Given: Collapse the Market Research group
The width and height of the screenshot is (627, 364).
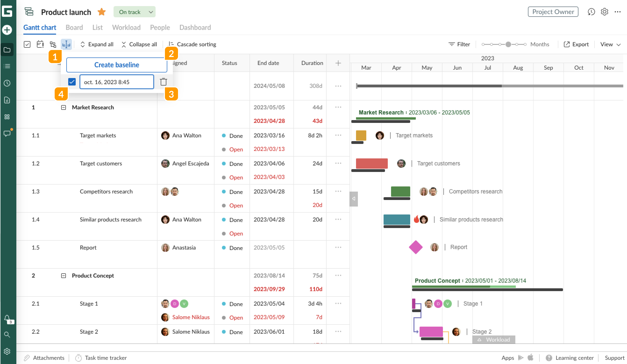Looking at the screenshot, I should click(63, 107).
